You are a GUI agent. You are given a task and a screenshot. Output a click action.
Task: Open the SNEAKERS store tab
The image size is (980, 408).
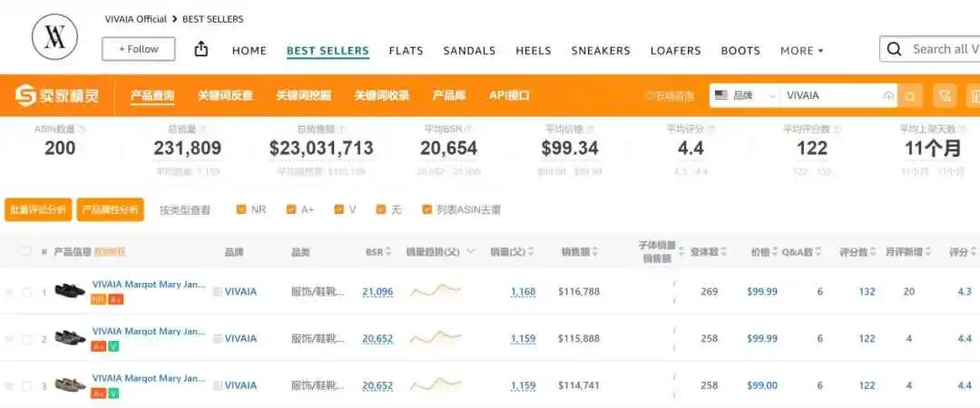[x=601, y=51]
